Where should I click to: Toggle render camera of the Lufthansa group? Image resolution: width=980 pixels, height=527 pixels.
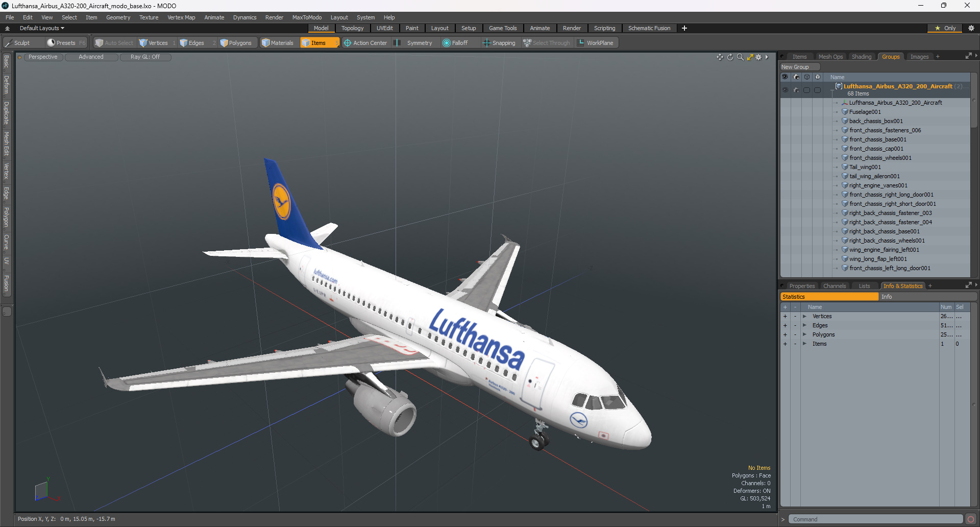click(796, 90)
